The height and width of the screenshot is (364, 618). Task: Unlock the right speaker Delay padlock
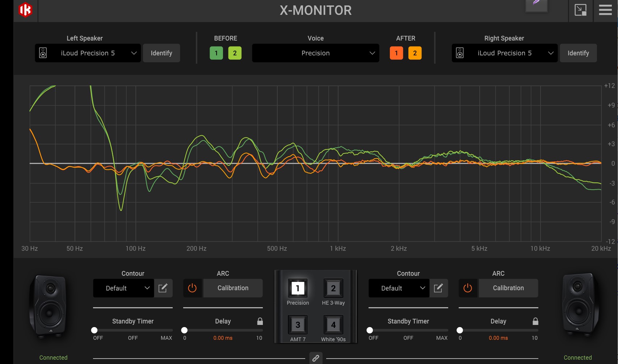(535, 321)
